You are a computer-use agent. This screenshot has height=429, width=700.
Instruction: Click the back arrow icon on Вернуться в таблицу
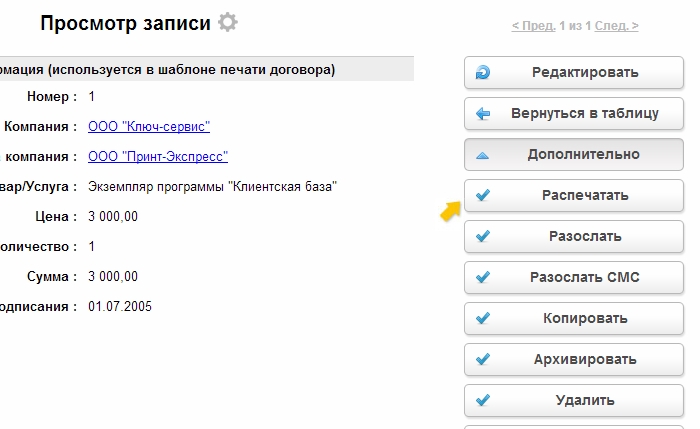tap(484, 114)
